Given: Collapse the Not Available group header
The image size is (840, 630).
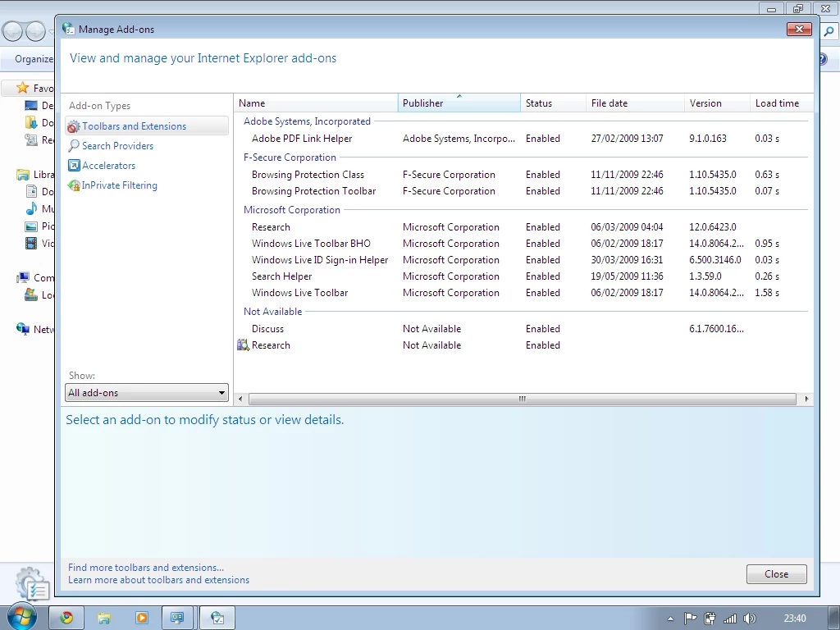Looking at the screenshot, I should (x=272, y=311).
